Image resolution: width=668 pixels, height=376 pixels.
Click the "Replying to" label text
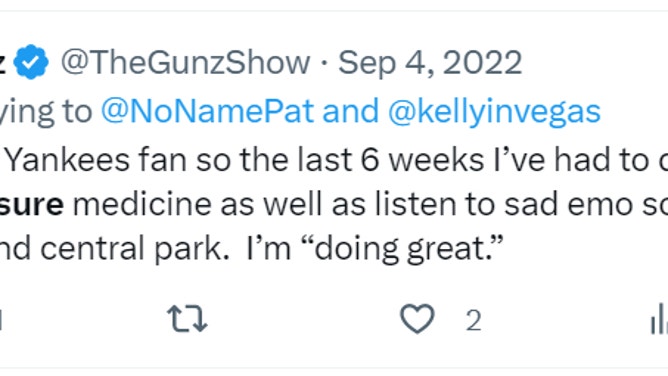tap(46, 112)
